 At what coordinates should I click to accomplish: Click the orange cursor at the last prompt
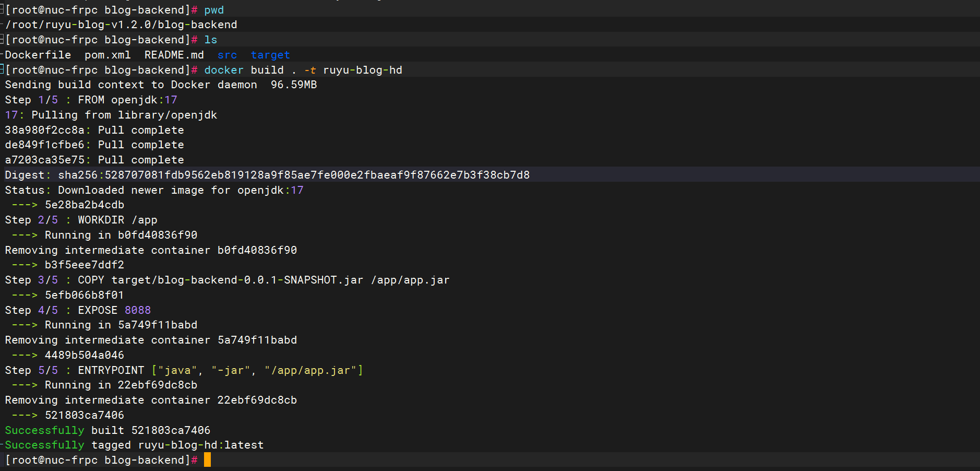click(x=207, y=460)
